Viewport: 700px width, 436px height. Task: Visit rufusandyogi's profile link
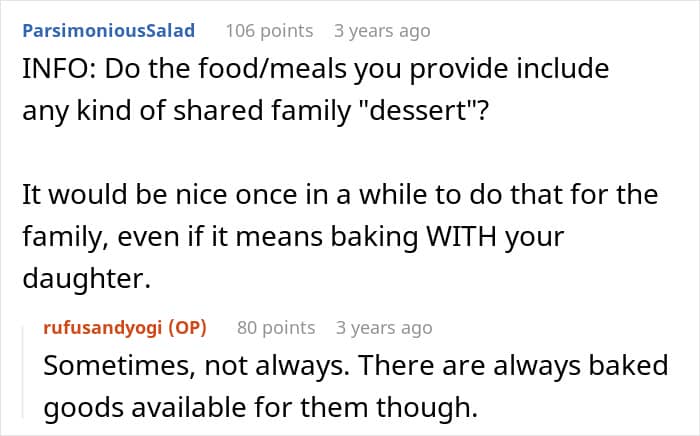click(x=102, y=328)
